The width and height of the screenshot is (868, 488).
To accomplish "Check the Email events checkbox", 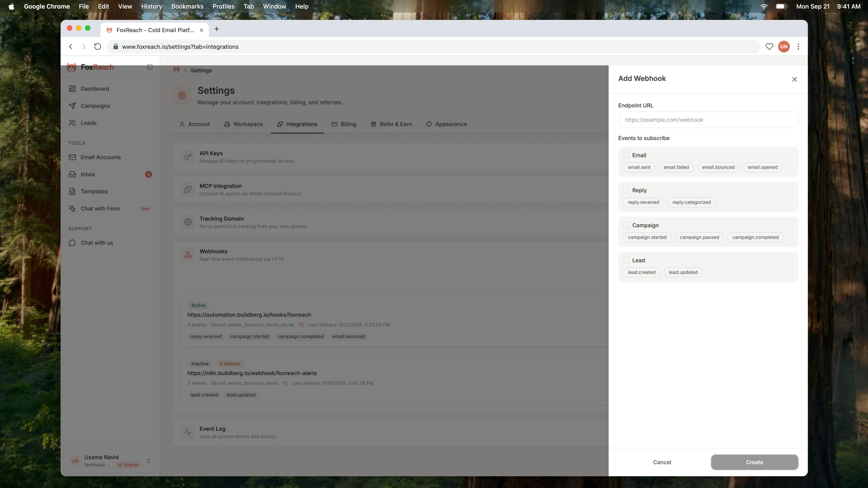I will pyautogui.click(x=626, y=155).
